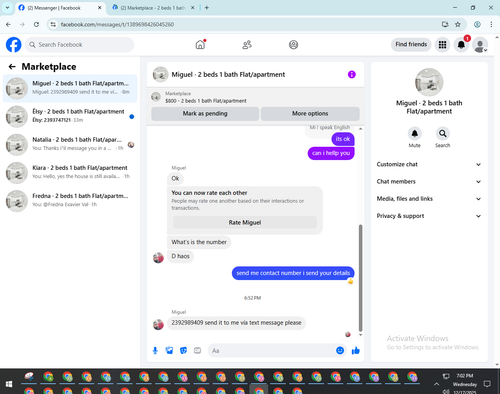Open the Notifications bell
This screenshot has height=394, width=500.
[461, 45]
